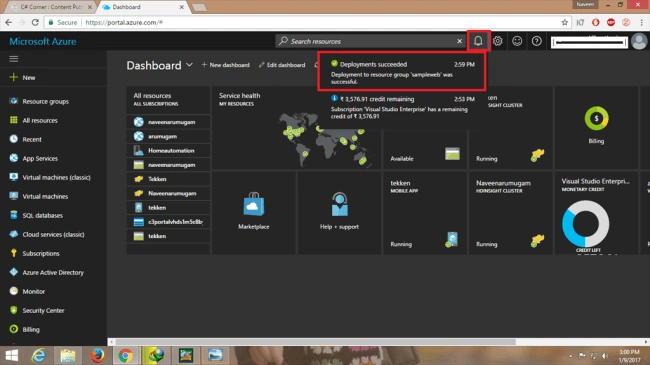The height and width of the screenshot is (365, 650).
Task: Open portal settings gear icon
Action: tap(497, 41)
